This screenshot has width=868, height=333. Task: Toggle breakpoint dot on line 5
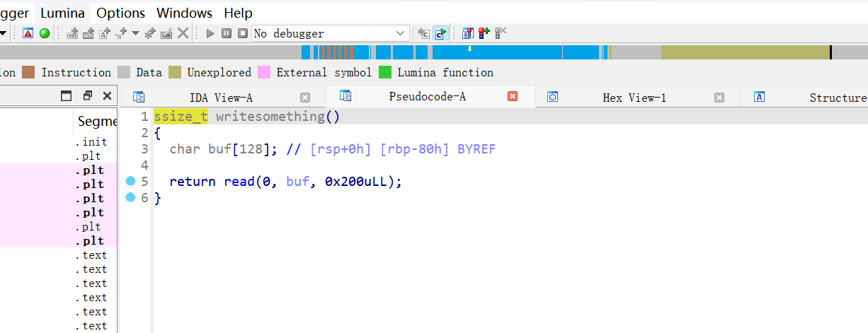[x=130, y=181]
